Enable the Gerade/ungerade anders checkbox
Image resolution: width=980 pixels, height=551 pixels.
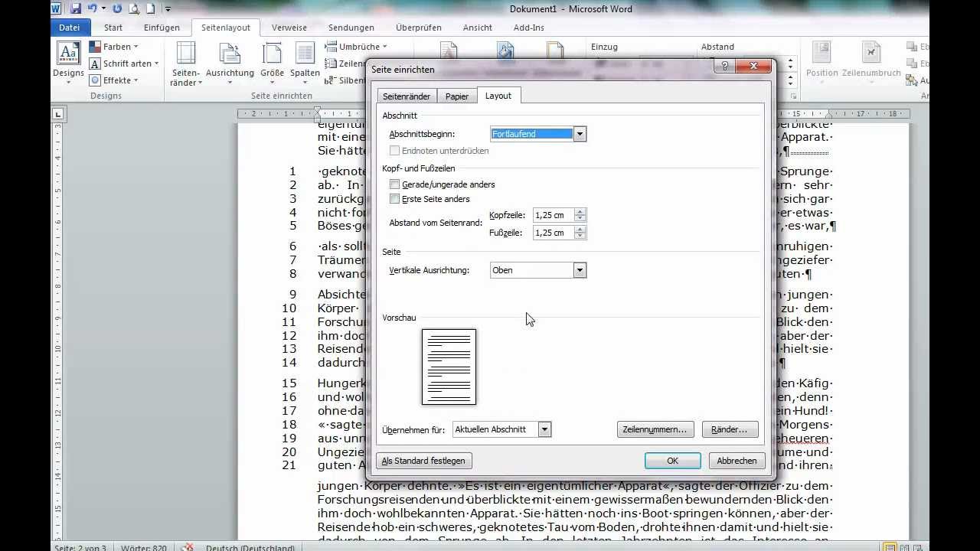[x=395, y=184]
